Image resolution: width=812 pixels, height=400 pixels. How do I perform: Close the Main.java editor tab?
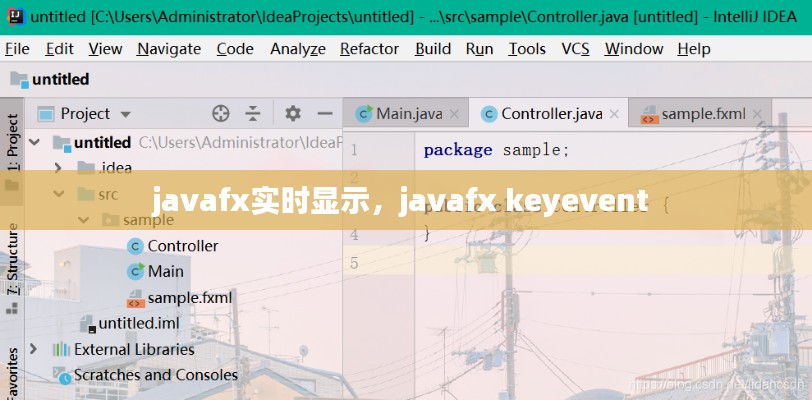(457, 114)
